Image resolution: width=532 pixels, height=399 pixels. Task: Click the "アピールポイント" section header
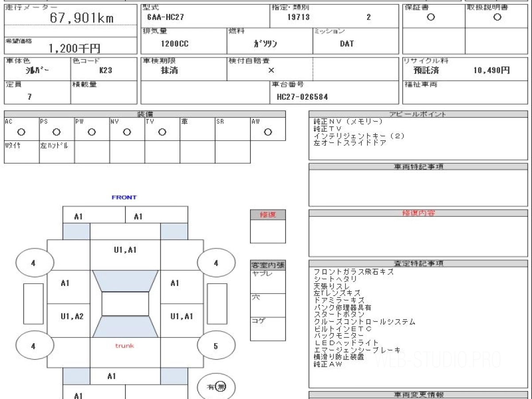coord(419,114)
